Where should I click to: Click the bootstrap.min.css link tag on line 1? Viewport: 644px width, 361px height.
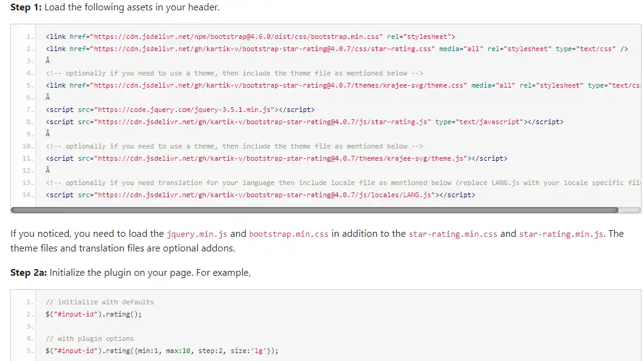point(251,37)
